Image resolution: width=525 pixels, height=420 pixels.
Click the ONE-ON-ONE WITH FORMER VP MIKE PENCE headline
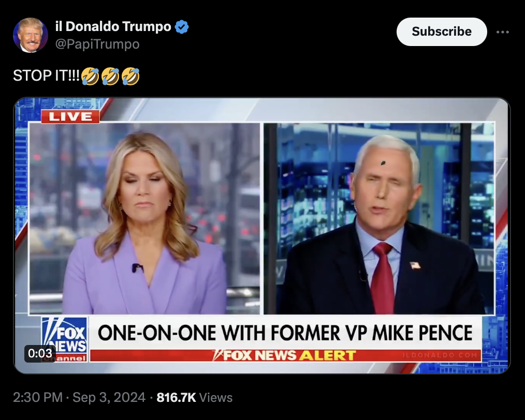pos(285,333)
